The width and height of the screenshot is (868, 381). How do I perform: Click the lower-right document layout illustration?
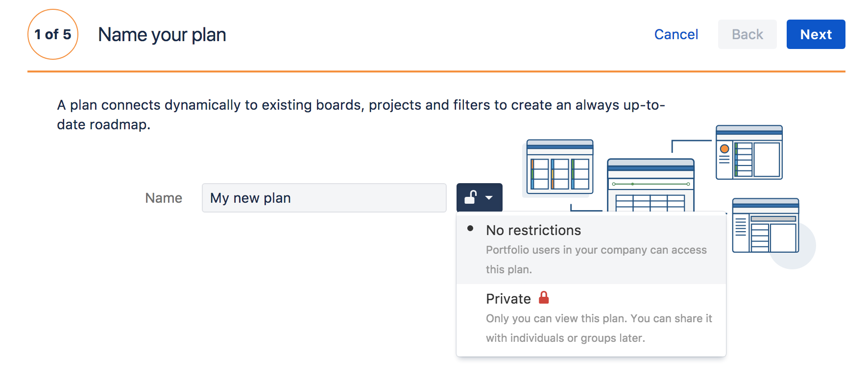pyautogui.click(x=766, y=225)
